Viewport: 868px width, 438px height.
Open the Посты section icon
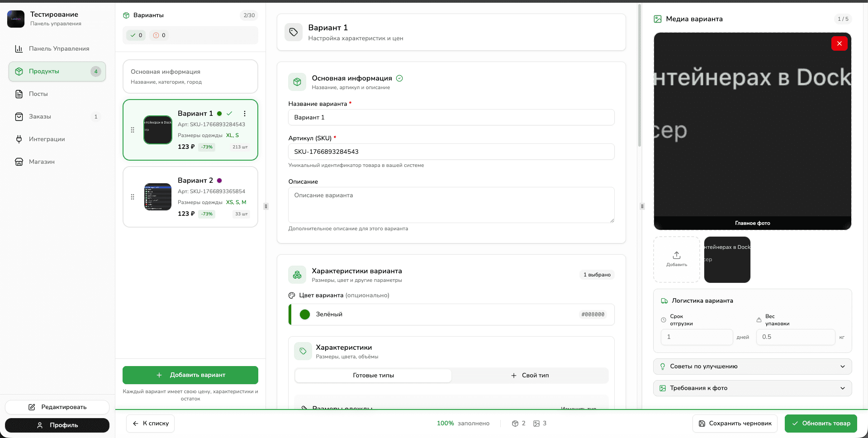point(19,94)
